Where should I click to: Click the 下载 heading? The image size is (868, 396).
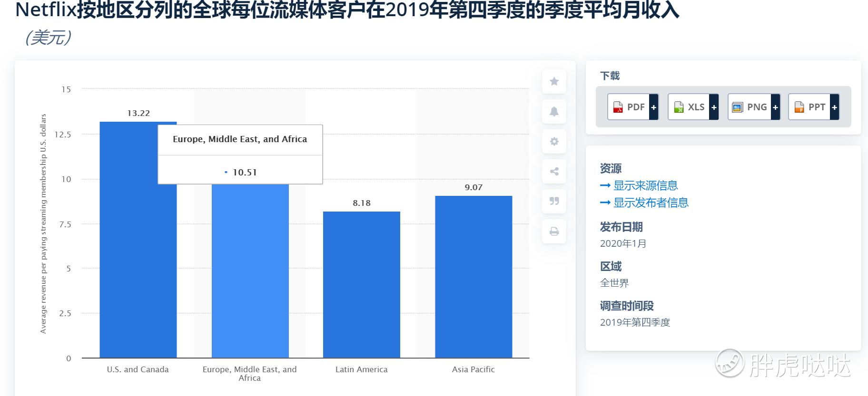tap(610, 76)
